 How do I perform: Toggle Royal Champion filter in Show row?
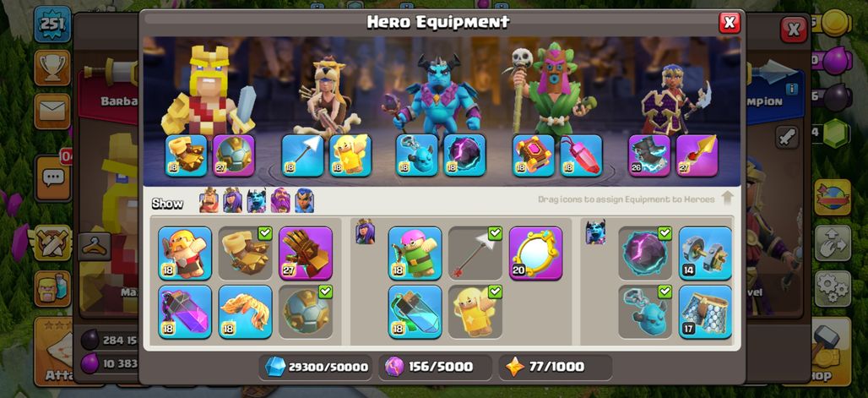pyautogui.click(x=304, y=200)
